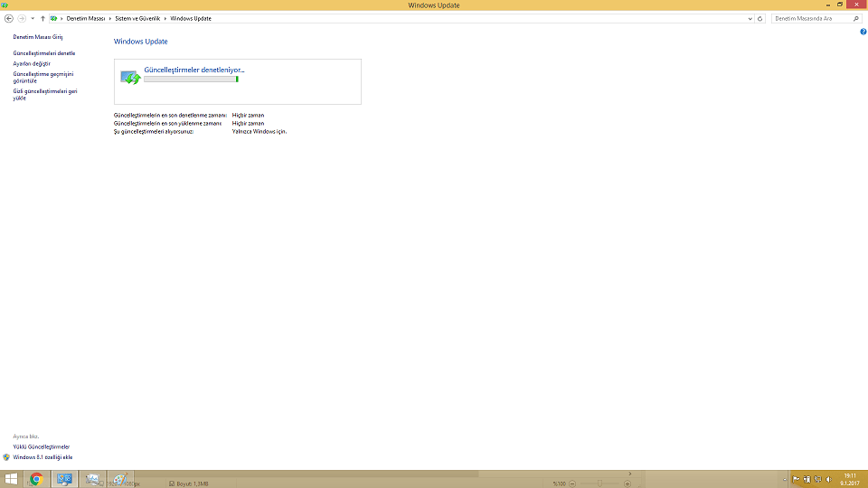Image resolution: width=868 pixels, height=488 pixels.
Task: Click Güncelleştirmeleri denetle in the sidebar
Action: tap(44, 53)
